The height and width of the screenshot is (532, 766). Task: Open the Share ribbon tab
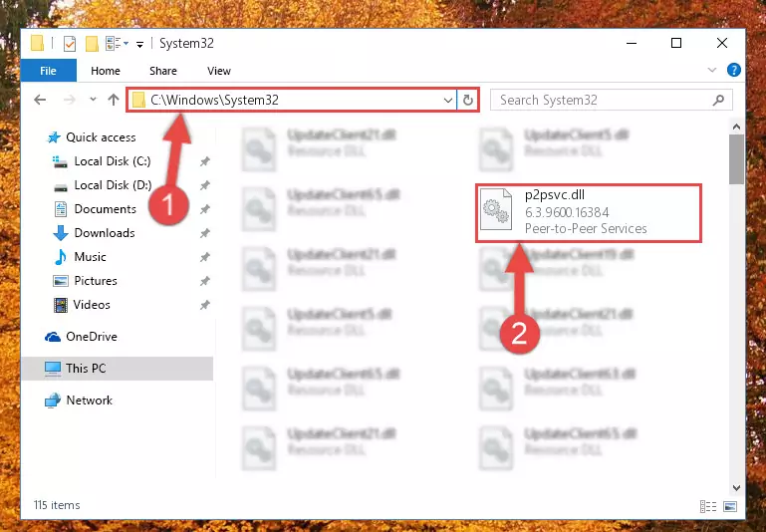tap(163, 71)
